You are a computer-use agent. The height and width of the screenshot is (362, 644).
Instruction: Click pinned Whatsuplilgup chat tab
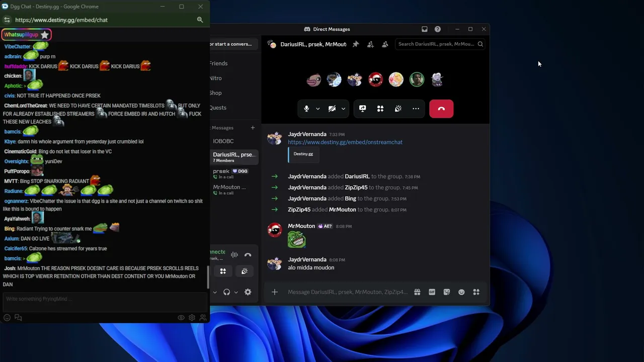coord(26,35)
